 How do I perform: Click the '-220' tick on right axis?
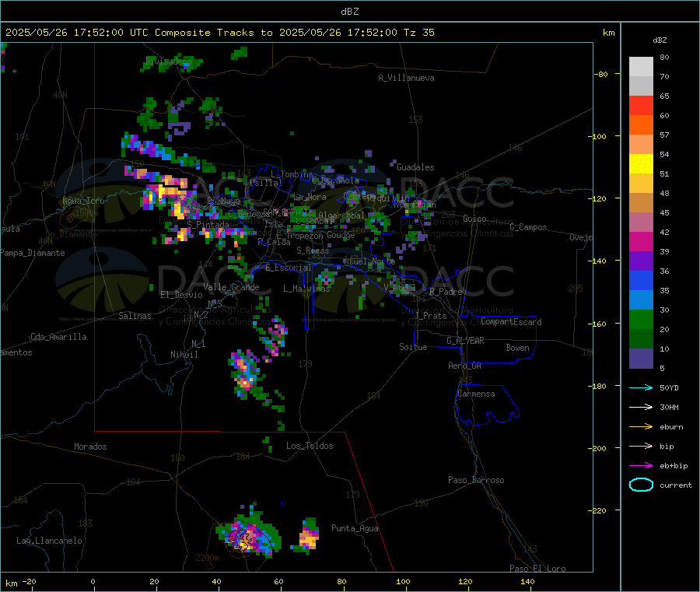tap(599, 510)
